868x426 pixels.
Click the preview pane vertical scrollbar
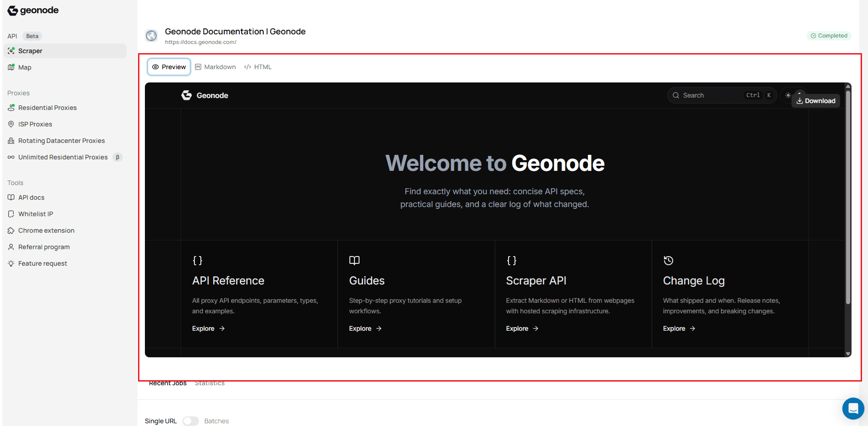point(848,197)
